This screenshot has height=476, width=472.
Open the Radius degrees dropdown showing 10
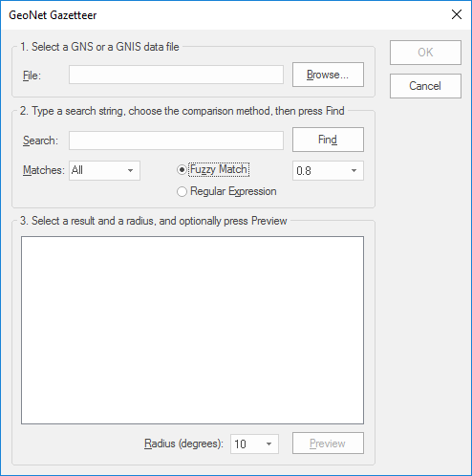pos(254,444)
